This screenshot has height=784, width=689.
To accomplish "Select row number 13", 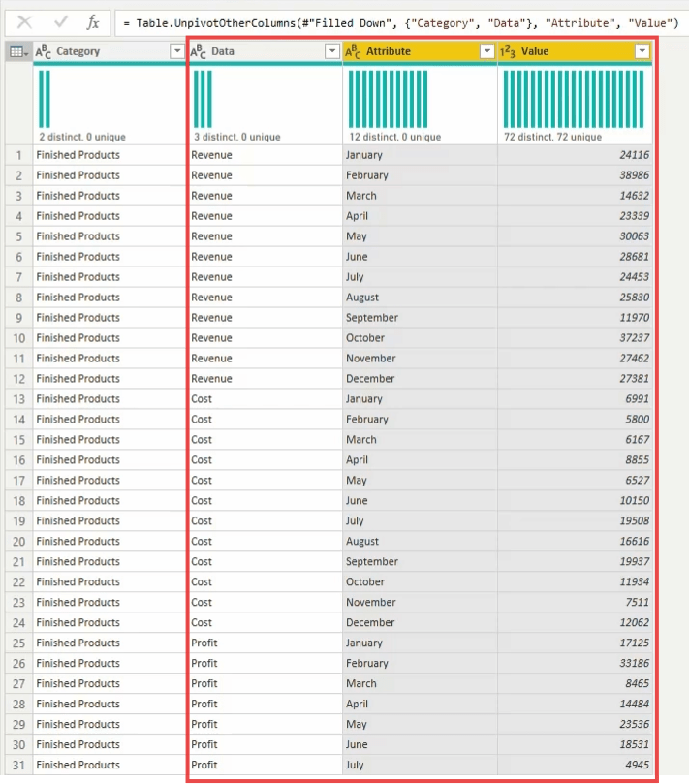I will pos(17,399).
